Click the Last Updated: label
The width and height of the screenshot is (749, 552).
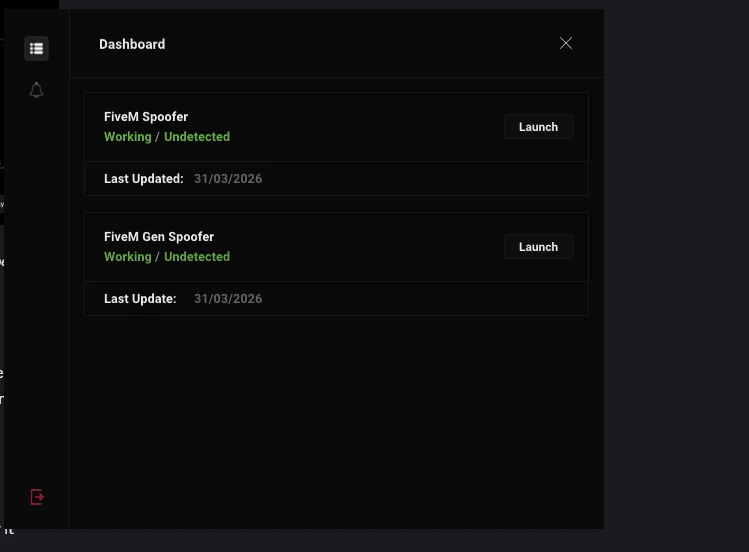tap(144, 179)
